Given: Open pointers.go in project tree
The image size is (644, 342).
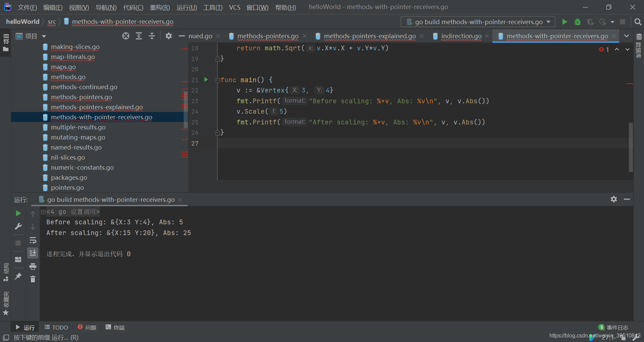Looking at the screenshot, I should click(x=67, y=188).
